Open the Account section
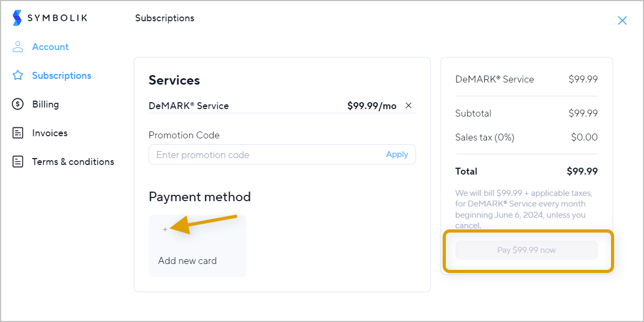Viewport: 644px width, 322px height. pos(50,47)
